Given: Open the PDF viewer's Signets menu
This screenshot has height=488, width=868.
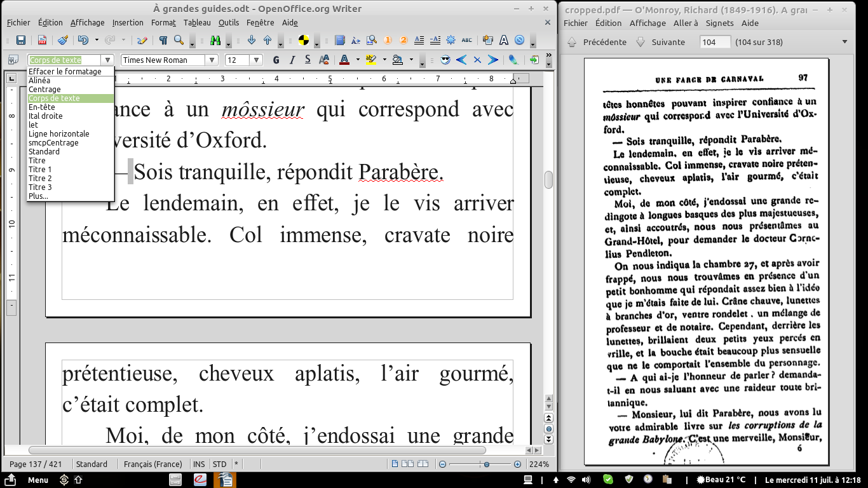Looking at the screenshot, I should point(719,23).
